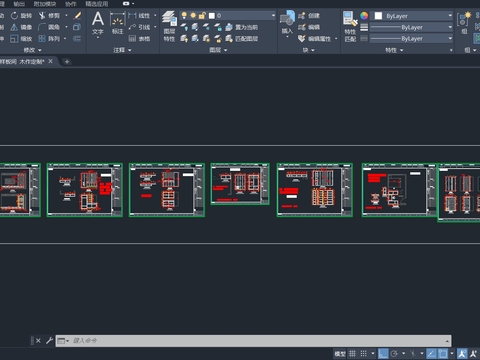This screenshot has width=480, height=360.
Task: Open Layer Properties (图层特性) manager
Action: [x=169, y=27]
